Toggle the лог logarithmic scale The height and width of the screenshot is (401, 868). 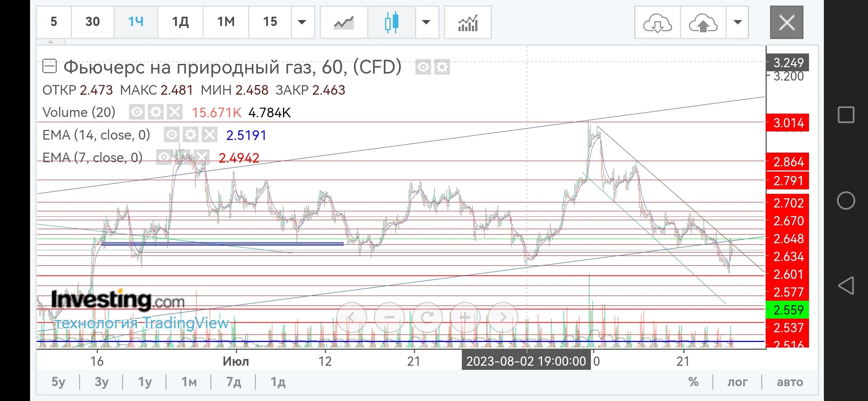(x=737, y=382)
